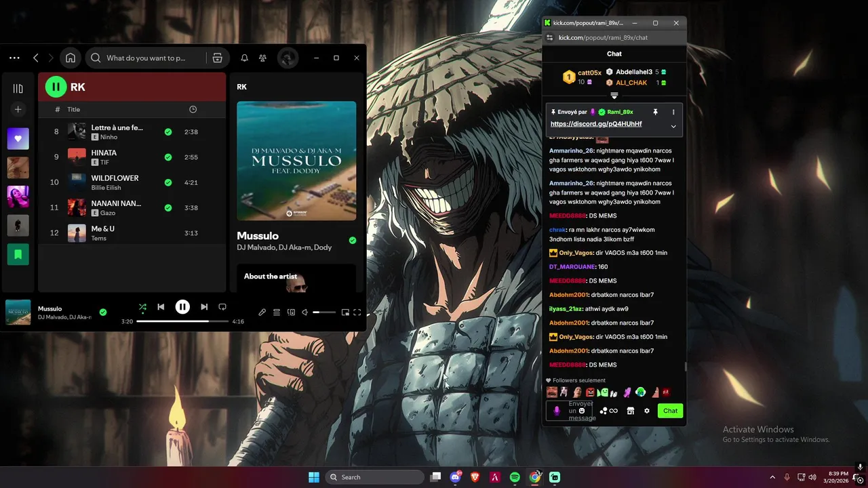Open Spotify notifications bell
This screenshot has height=488, width=868.
tap(244, 58)
